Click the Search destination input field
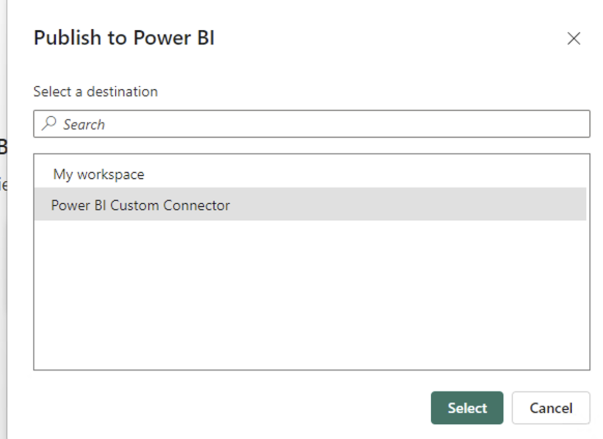 coord(311,124)
